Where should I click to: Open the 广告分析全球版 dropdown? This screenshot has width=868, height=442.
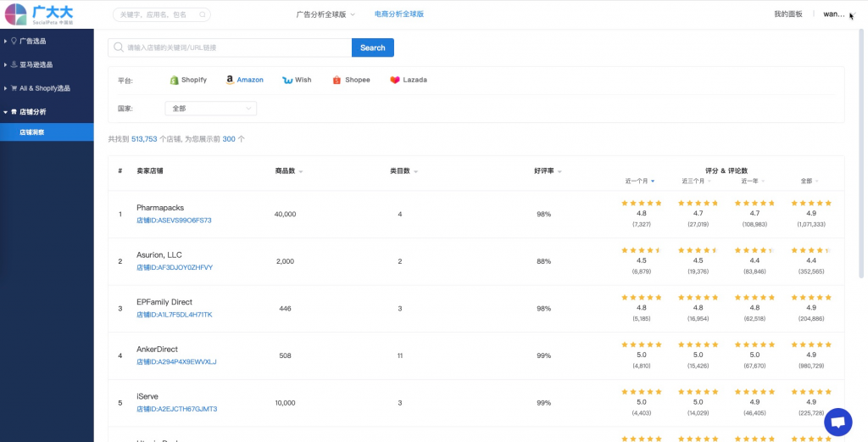click(325, 14)
